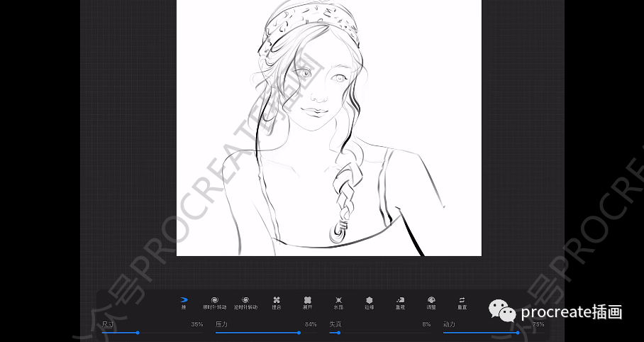Click the Adjust (调整) icon
The image size is (644, 342).
pos(431,301)
